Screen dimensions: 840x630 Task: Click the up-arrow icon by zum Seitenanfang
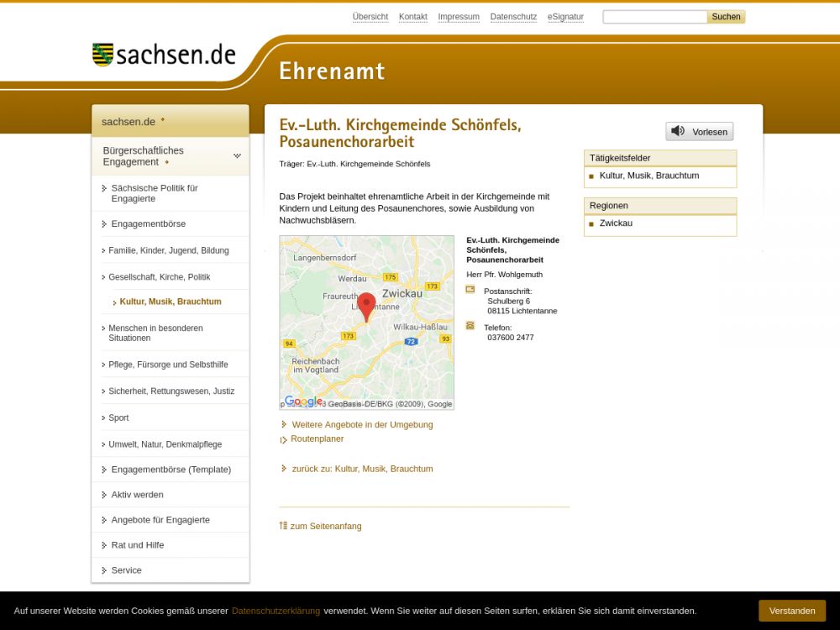(283, 526)
